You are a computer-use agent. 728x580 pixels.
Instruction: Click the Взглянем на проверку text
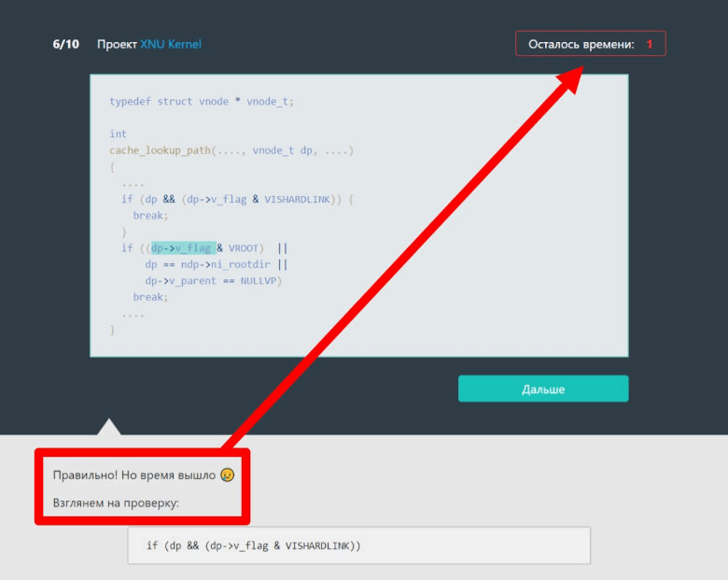coord(115,502)
